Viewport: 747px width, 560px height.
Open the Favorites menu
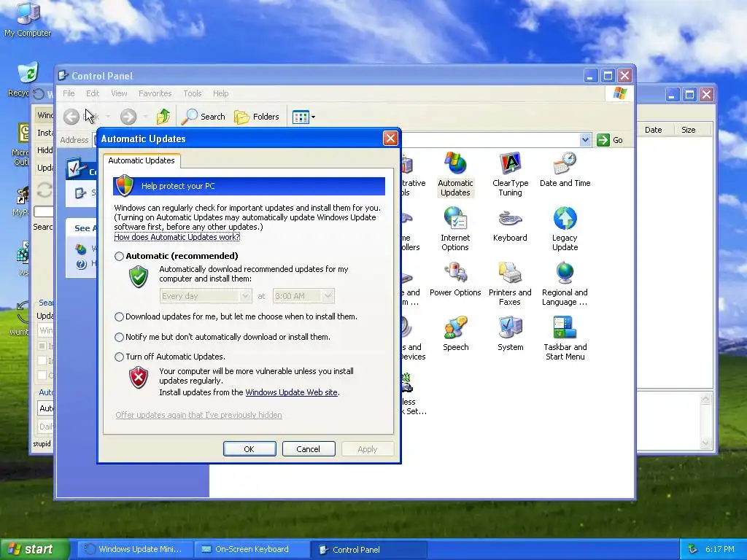155,93
